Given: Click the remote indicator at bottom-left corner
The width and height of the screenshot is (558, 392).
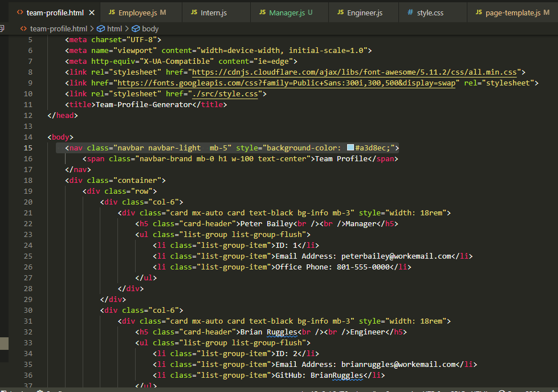Looking at the screenshot, I should coord(5,390).
